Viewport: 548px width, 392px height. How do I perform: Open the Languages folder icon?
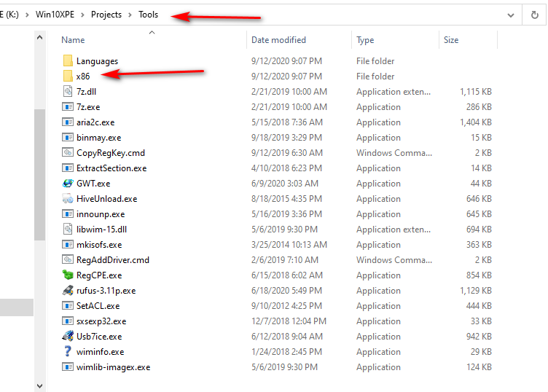click(x=68, y=60)
